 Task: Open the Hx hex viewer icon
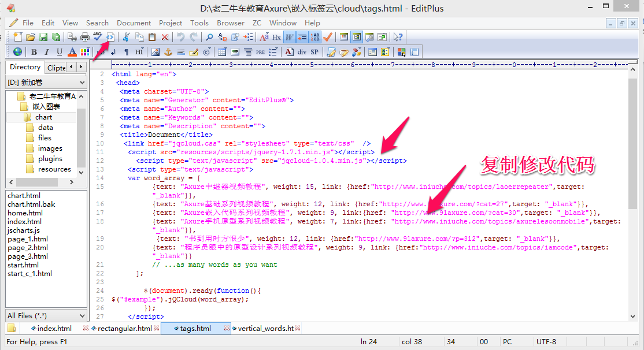click(x=276, y=37)
